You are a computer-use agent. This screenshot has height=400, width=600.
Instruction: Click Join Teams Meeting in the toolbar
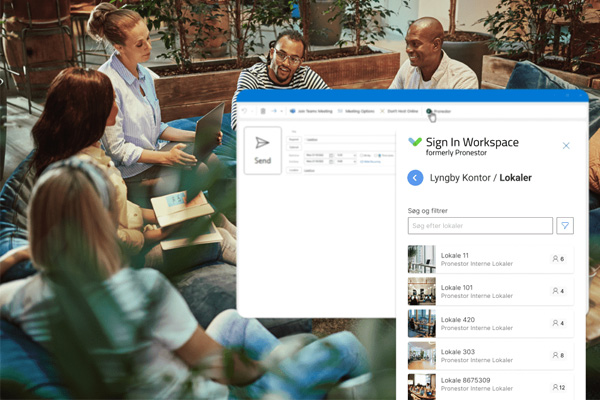point(311,111)
